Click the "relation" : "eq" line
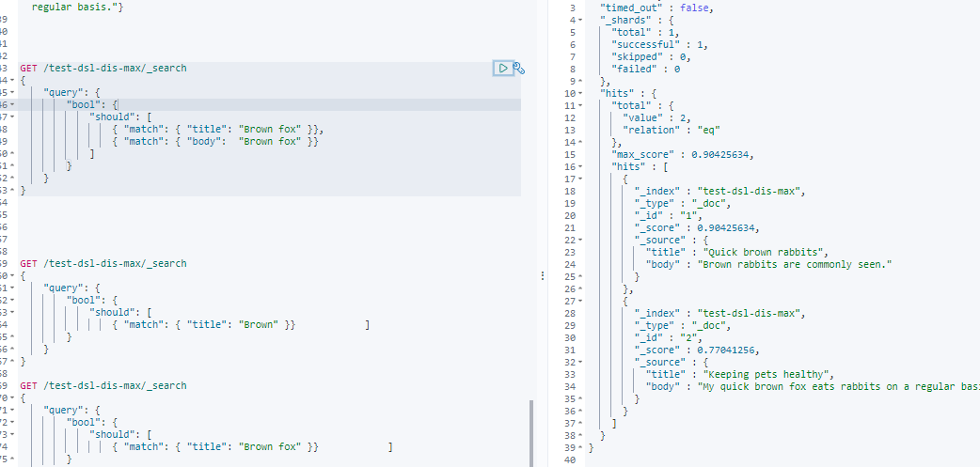The height and width of the screenshot is (467, 980). pyautogui.click(x=672, y=131)
